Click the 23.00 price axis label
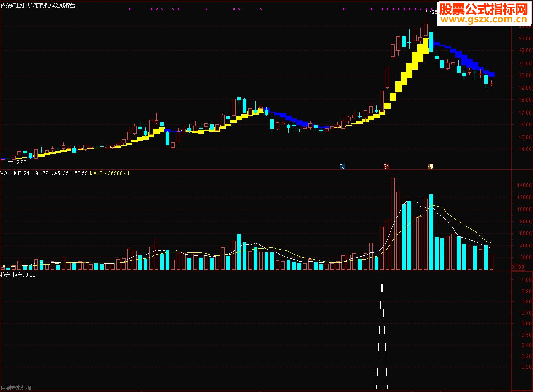Screen dimensions: 533x392 (525, 39)
